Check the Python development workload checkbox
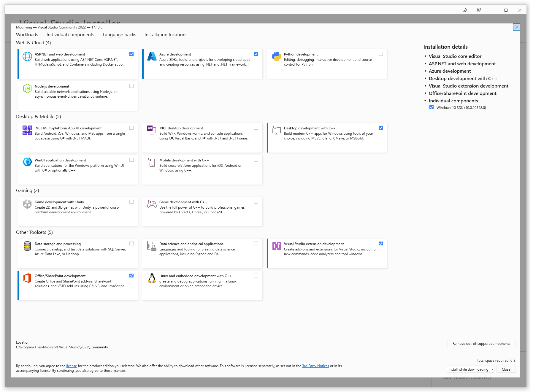The image size is (533, 392). [381, 54]
